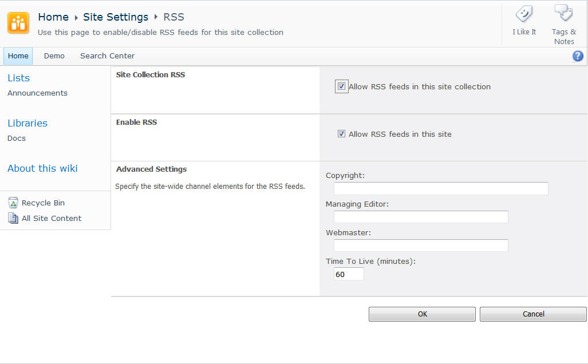Disable RSS feeds in this site collection
Image resolution: width=588 pixels, height=364 pixels.
tap(341, 86)
